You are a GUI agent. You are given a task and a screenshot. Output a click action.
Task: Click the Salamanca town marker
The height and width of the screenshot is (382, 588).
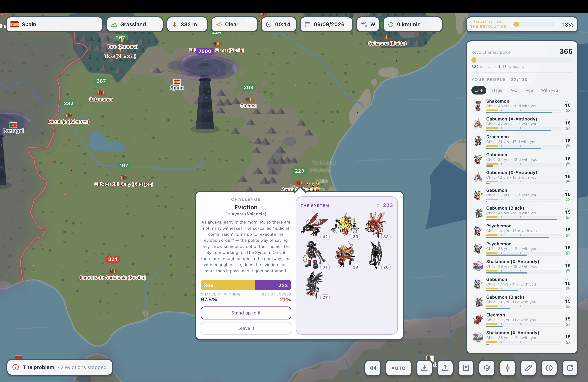point(101,93)
